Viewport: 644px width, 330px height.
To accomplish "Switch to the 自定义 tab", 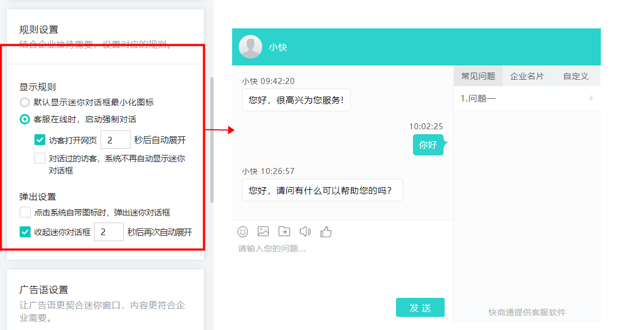I will pyautogui.click(x=576, y=76).
